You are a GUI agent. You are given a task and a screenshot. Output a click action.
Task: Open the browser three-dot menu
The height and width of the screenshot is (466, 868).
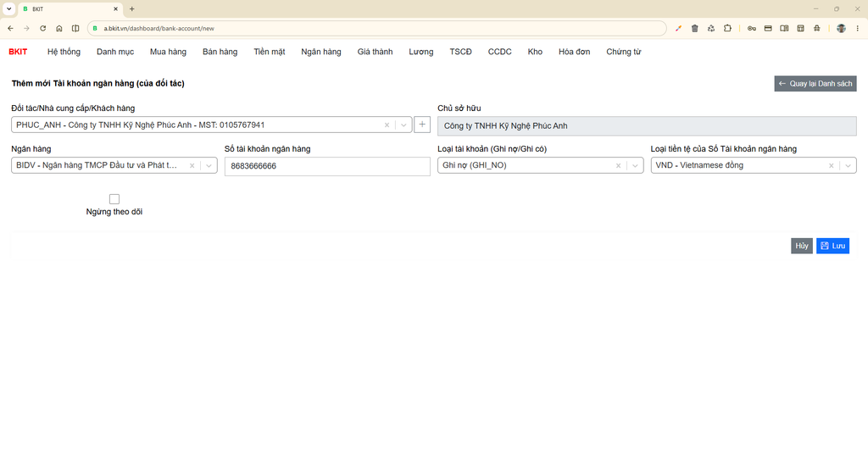(858, 28)
